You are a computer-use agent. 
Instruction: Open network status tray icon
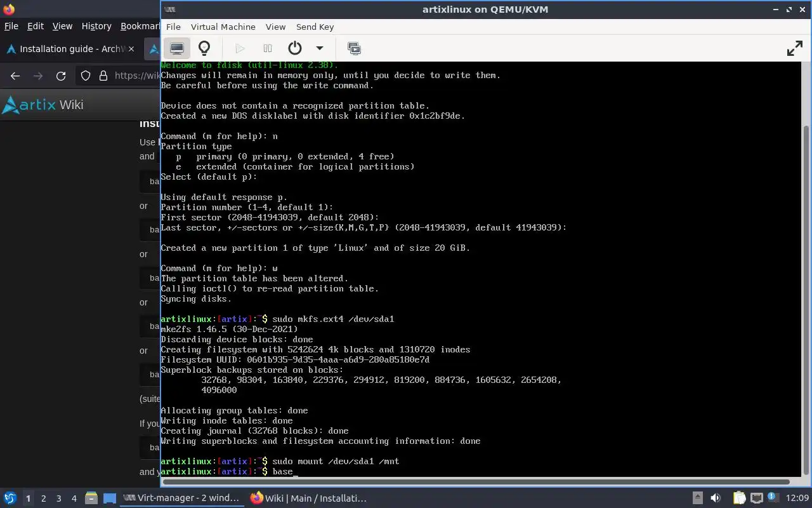(x=756, y=498)
